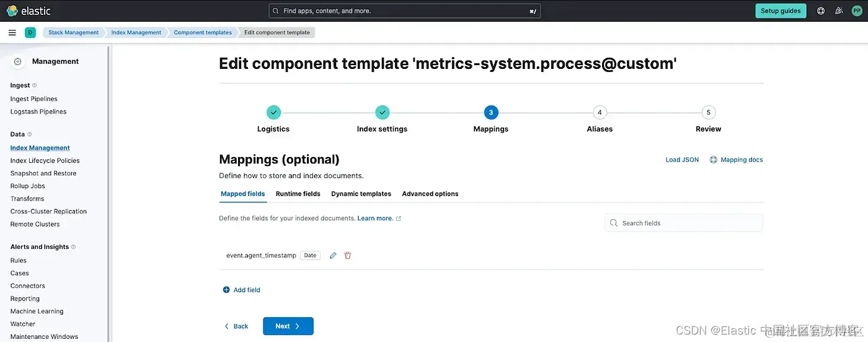
Task: Jump to step 5 Review
Action: pyautogui.click(x=708, y=112)
